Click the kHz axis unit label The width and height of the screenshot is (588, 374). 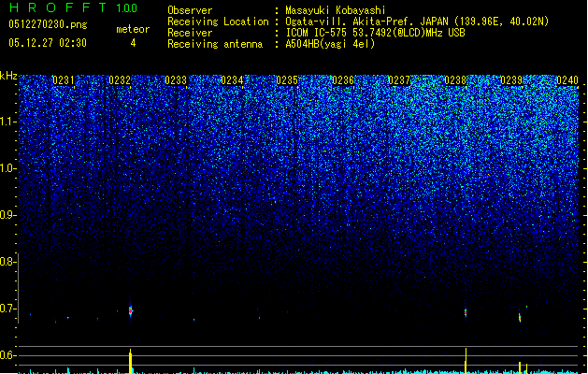click(8, 76)
